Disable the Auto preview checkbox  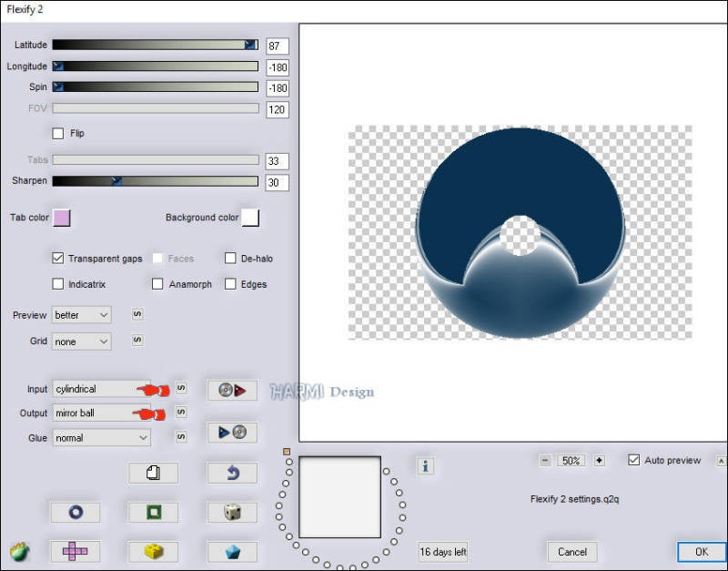(x=634, y=460)
